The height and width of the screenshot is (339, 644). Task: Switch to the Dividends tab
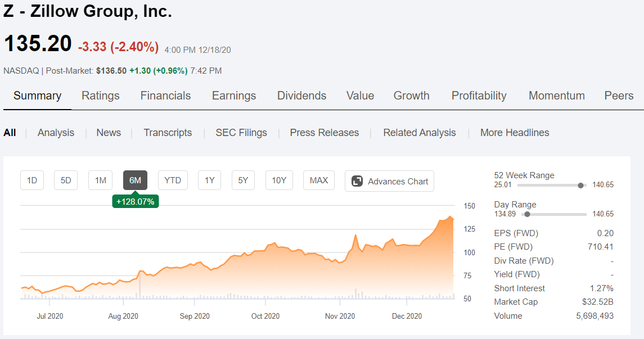(x=301, y=96)
